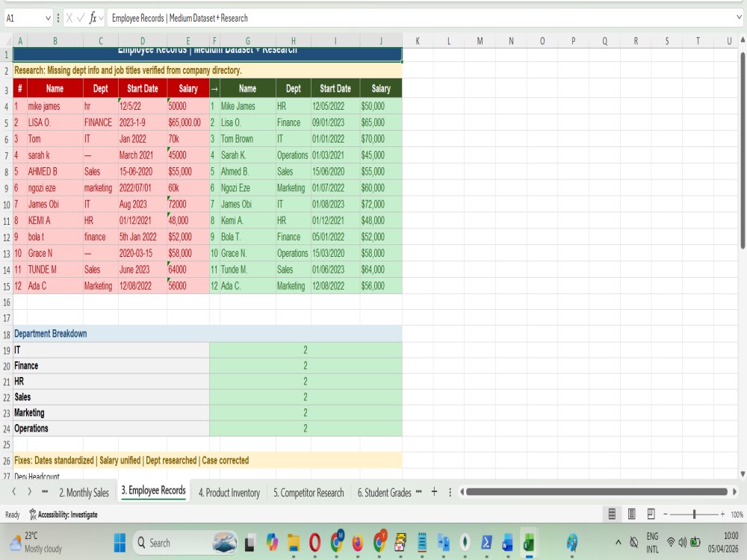Click the 100% zoom level
Screen dimensions: 747x560
click(x=737, y=514)
